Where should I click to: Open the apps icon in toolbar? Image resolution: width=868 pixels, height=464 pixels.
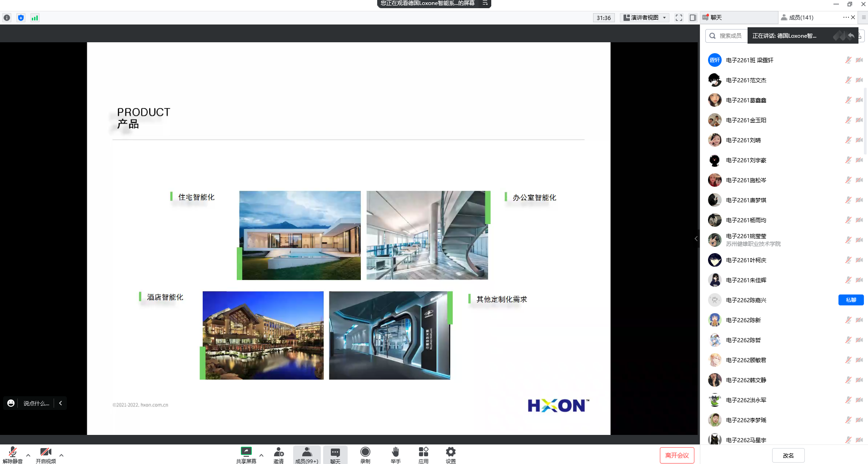tap(424, 454)
